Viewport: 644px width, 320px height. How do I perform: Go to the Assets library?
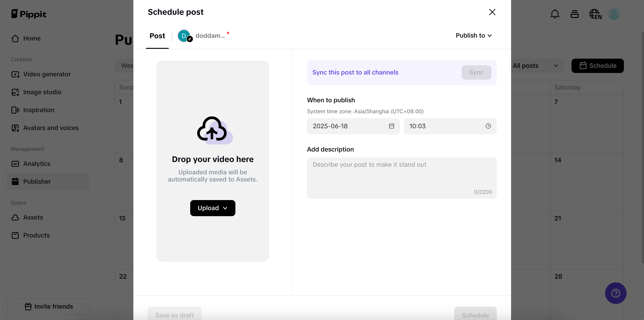pos(33,218)
